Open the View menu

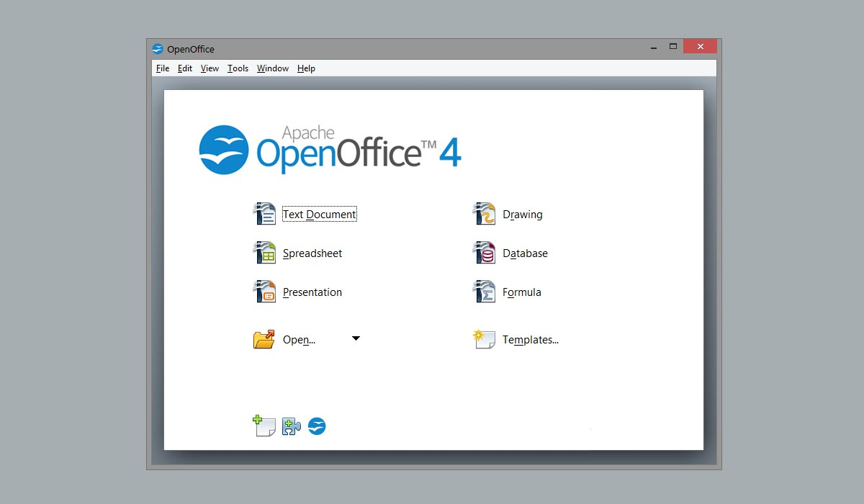click(210, 68)
